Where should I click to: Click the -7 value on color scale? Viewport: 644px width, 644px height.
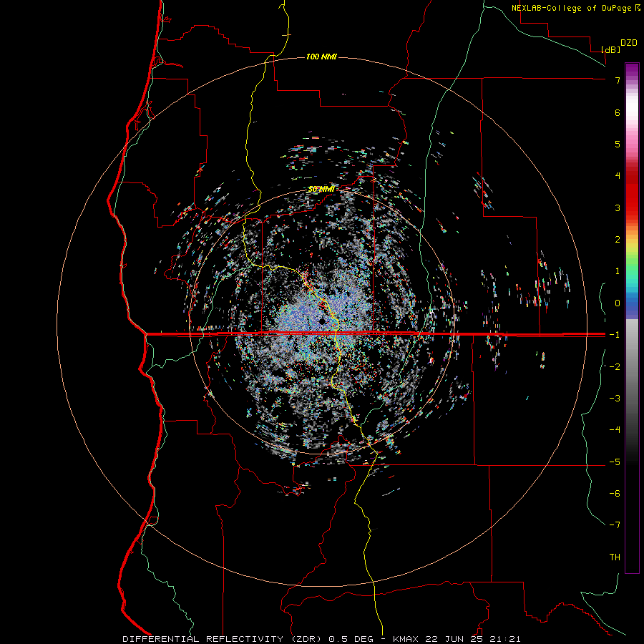click(x=615, y=525)
